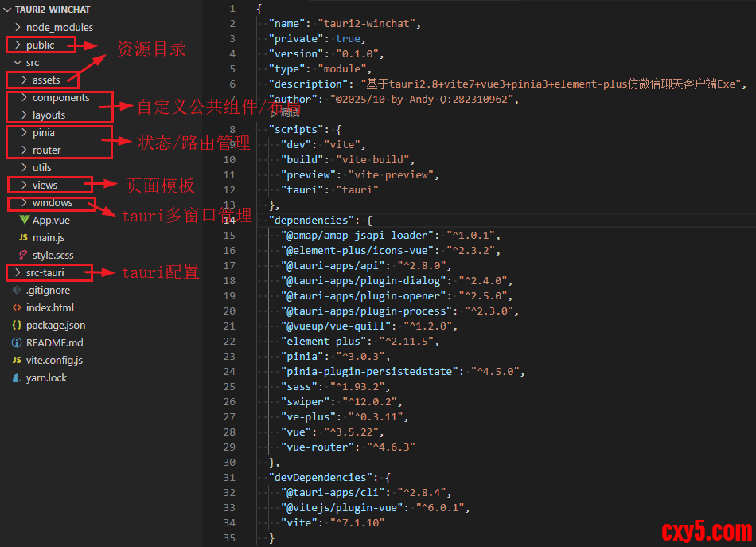Click the braces icon beside package.json
The width and height of the screenshot is (756, 547).
(x=17, y=325)
